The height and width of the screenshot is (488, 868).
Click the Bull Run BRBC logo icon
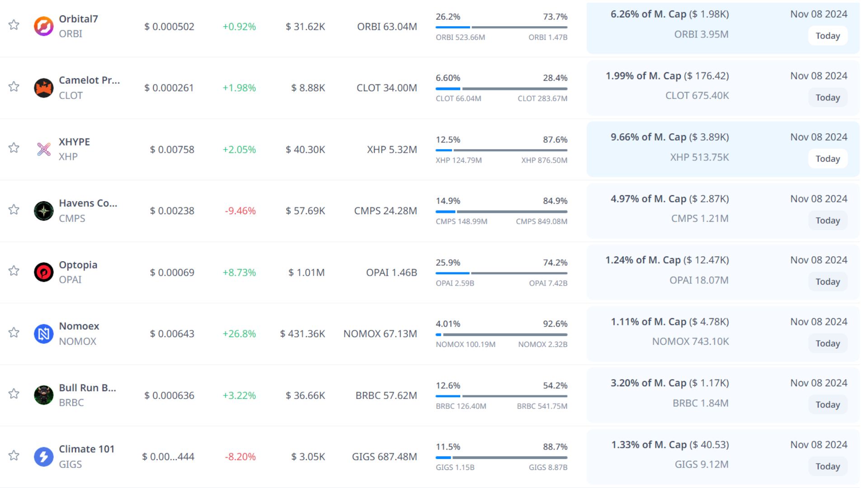(x=44, y=395)
